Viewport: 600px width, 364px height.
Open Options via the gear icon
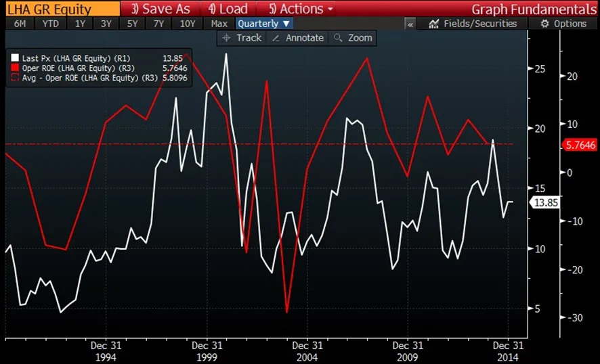(x=544, y=24)
